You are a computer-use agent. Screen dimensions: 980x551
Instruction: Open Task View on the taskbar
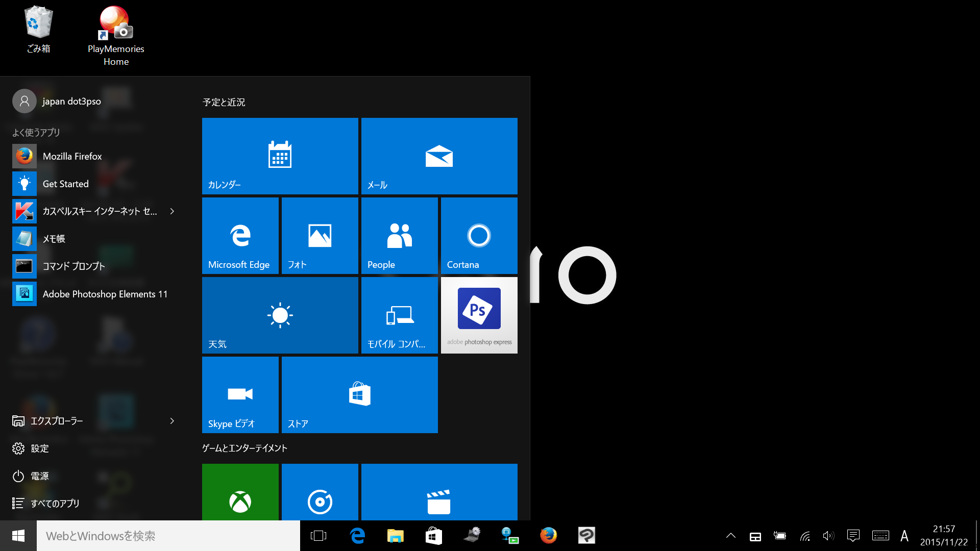pos(318,536)
